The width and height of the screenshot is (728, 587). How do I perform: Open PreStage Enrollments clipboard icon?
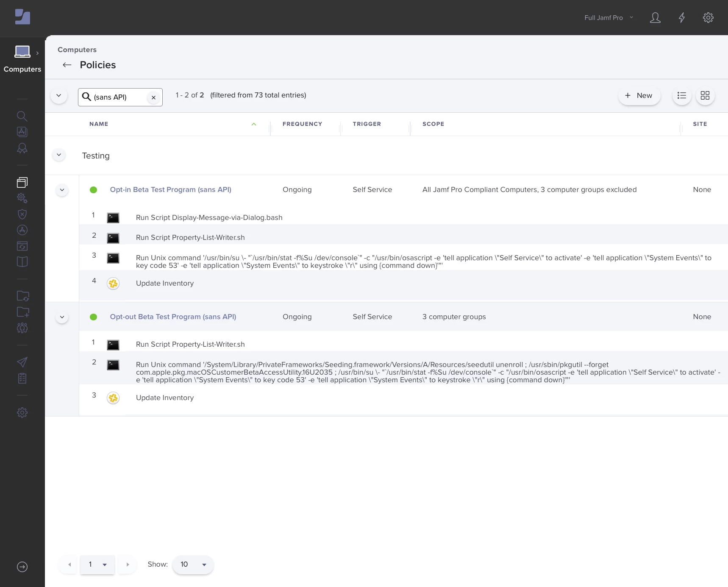pyautogui.click(x=22, y=378)
